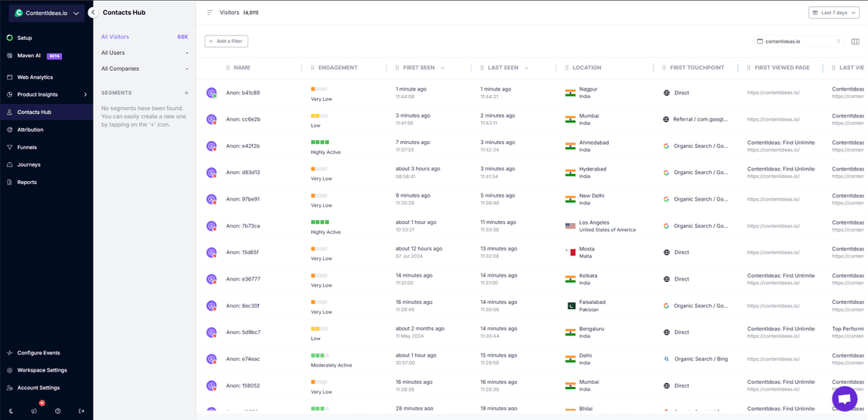Expand the ContentIdeas.io workspace switcher

coord(47,13)
